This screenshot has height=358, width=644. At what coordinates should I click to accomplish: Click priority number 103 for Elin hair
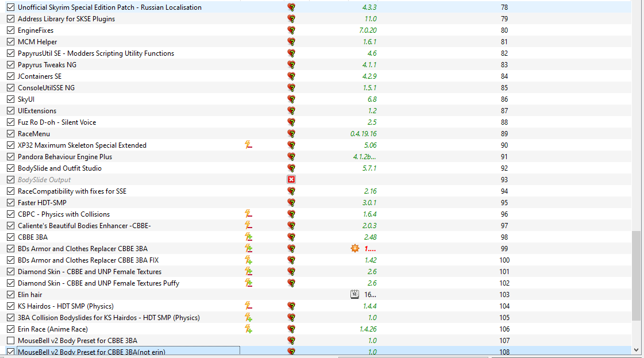click(x=504, y=294)
